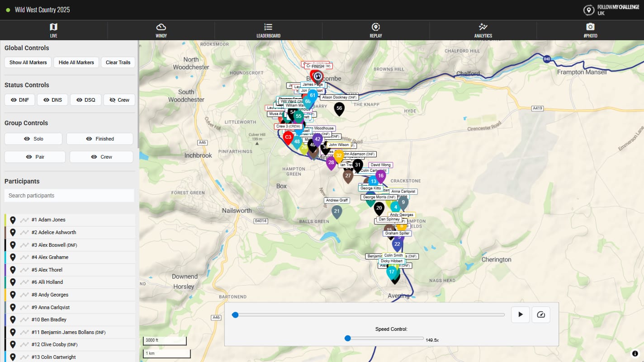Open the map info icon
Viewport: 644px width, 362px height.
tap(635, 353)
